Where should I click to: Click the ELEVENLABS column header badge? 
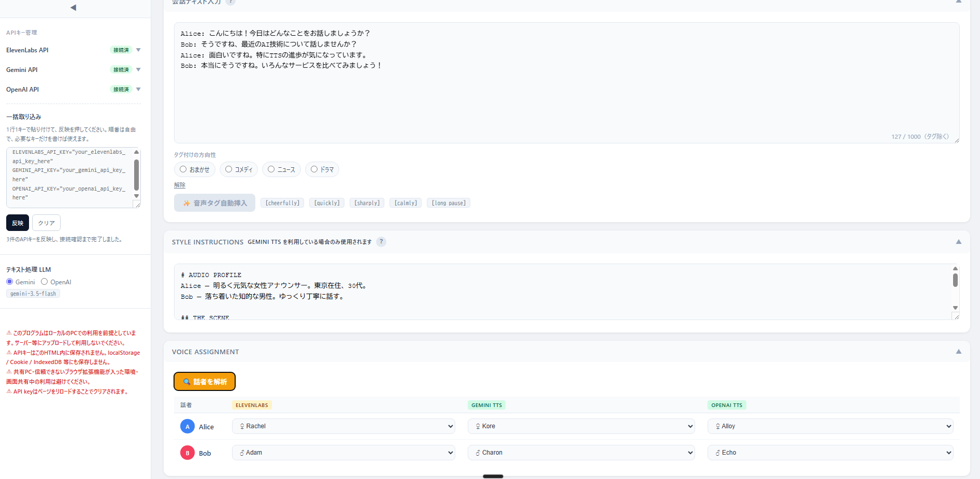click(252, 405)
